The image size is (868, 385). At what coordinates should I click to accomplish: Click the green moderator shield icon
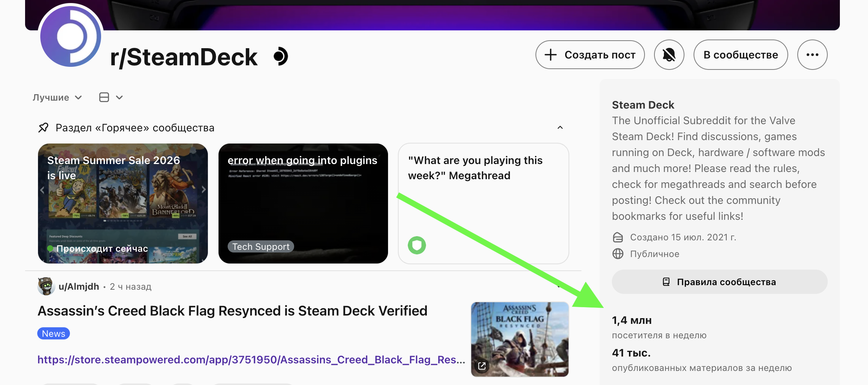point(417,245)
